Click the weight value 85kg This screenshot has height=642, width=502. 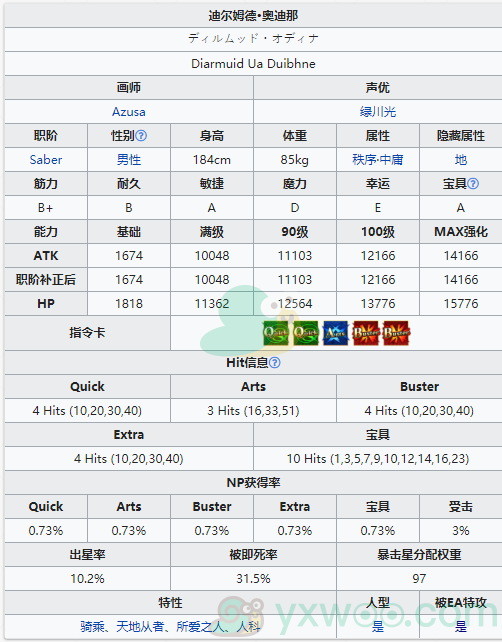point(294,160)
